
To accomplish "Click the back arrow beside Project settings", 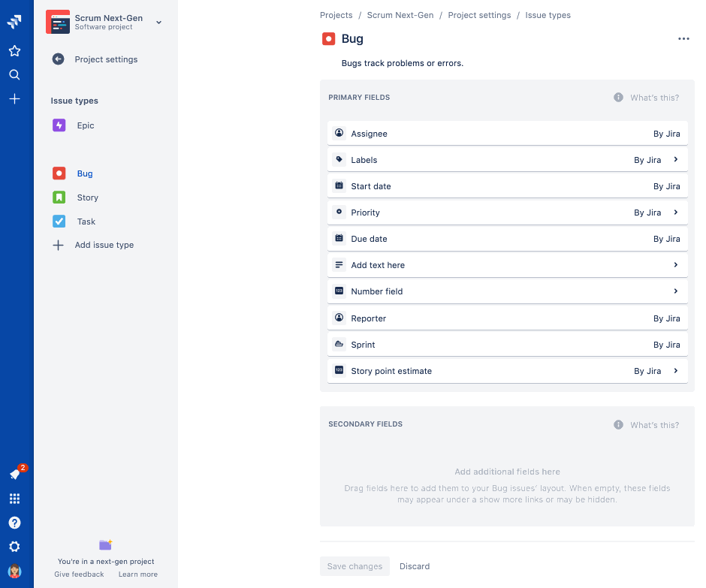I will click(x=58, y=59).
